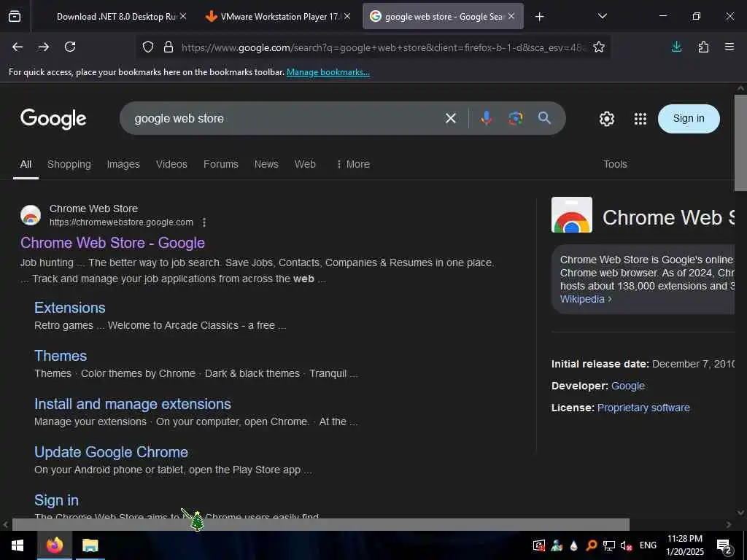Open Windows notification center

click(724, 547)
